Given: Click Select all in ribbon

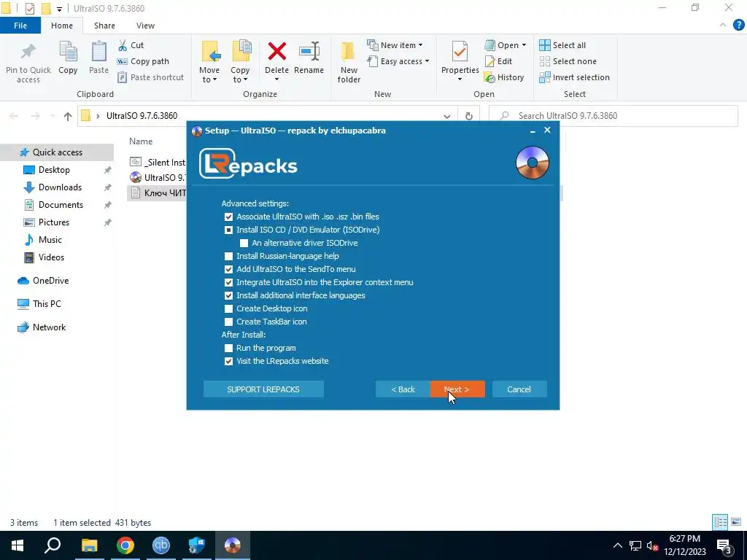Looking at the screenshot, I should click(x=562, y=45).
